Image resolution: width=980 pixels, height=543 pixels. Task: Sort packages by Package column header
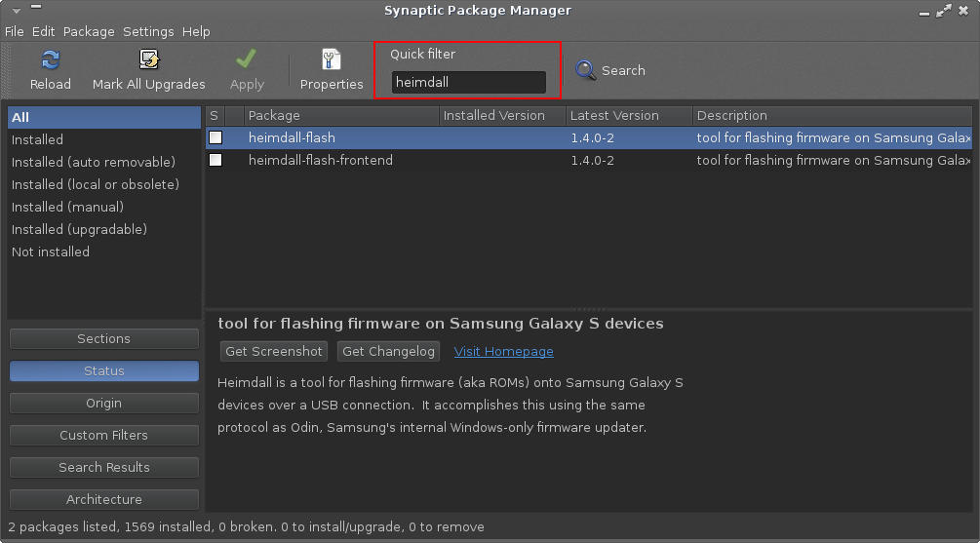coord(341,116)
